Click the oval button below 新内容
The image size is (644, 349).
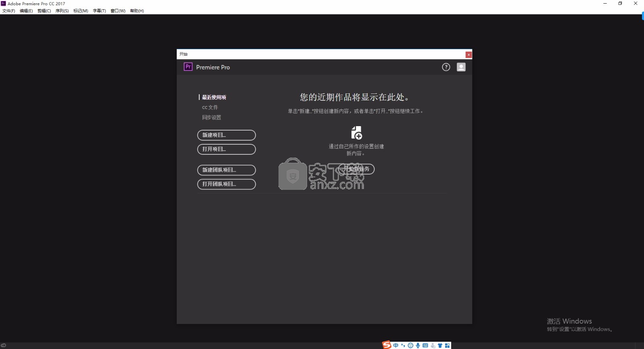tap(356, 169)
